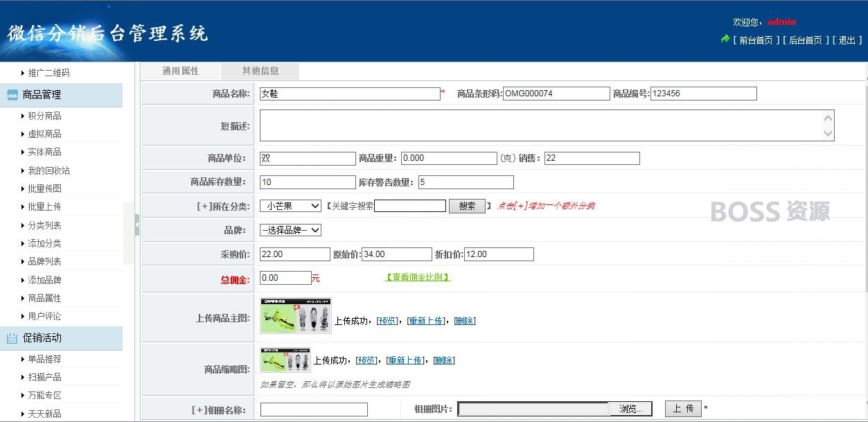
Task: Open 品牌列表 in the sidebar
Action: [x=44, y=261]
